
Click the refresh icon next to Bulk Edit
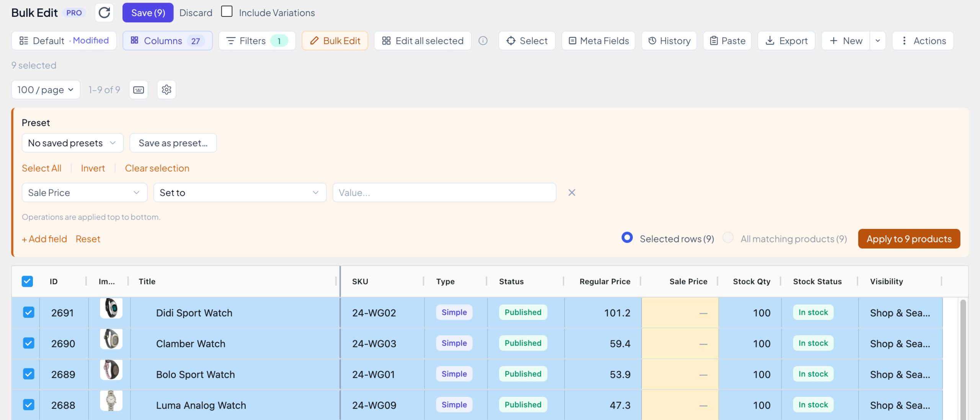pyautogui.click(x=104, y=13)
